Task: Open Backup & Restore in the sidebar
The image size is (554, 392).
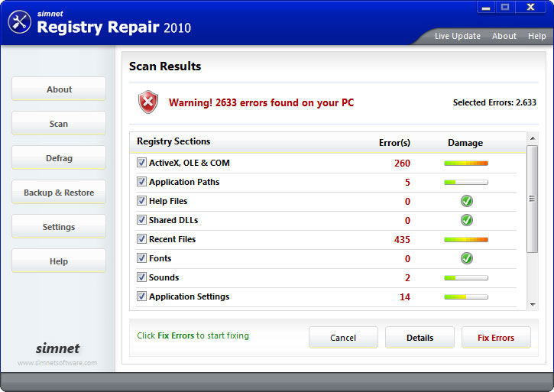Action: coord(59,193)
